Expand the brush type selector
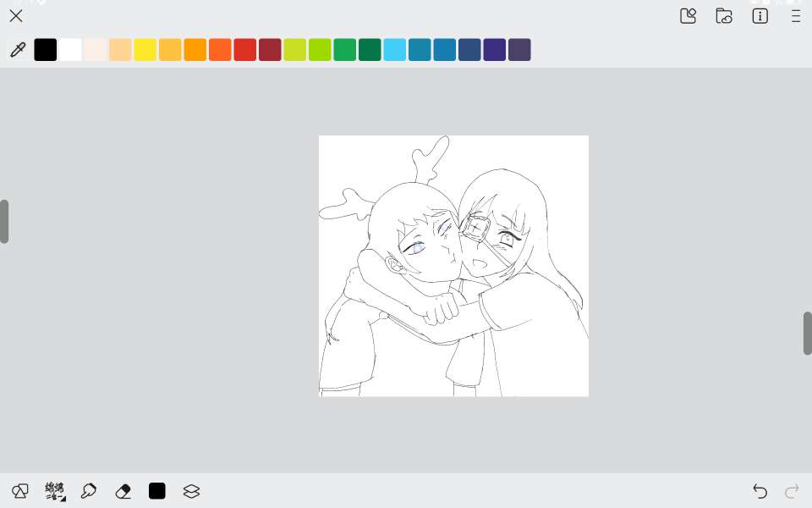The width and height of the screenshot is (812, 508). coord(55,491)
